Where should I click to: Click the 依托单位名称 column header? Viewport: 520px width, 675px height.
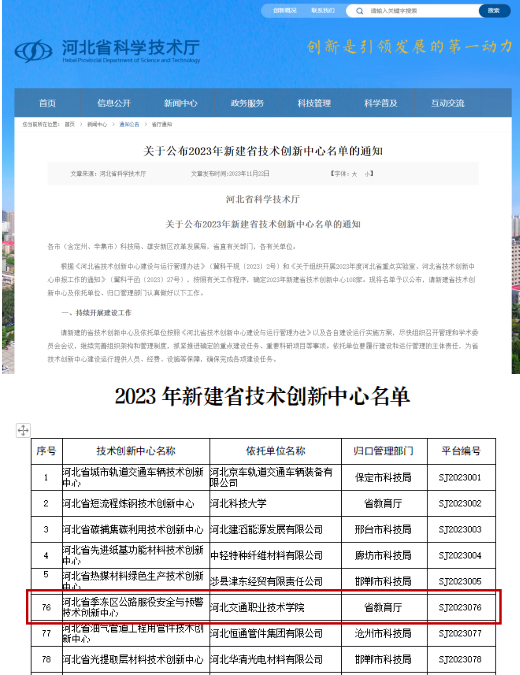click(x=275, y=451)
